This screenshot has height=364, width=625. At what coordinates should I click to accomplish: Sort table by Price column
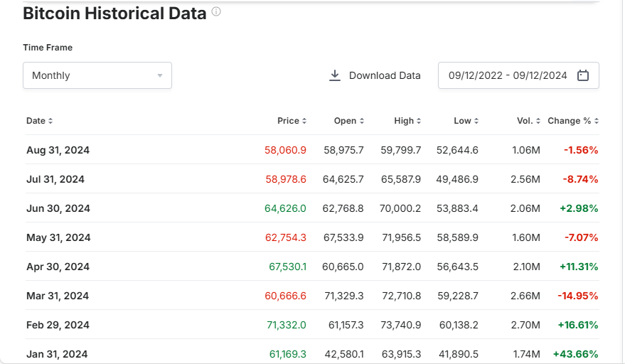tap(292, 121)
